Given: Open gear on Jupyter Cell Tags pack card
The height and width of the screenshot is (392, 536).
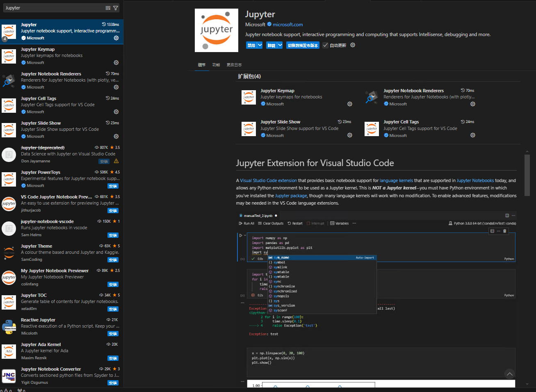Looking at the screenshot, I should (x=473, y=135).
